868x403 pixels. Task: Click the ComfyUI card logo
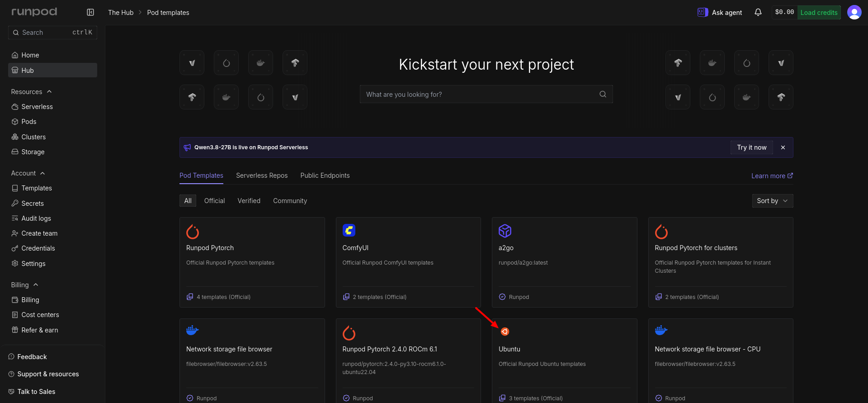tap(349, 230)
